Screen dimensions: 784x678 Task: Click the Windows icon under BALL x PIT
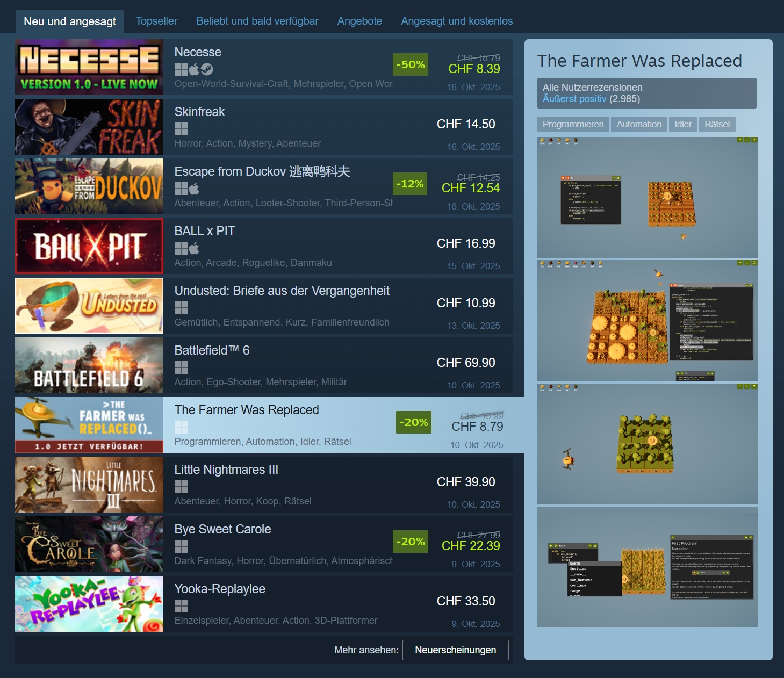(181, 248)
